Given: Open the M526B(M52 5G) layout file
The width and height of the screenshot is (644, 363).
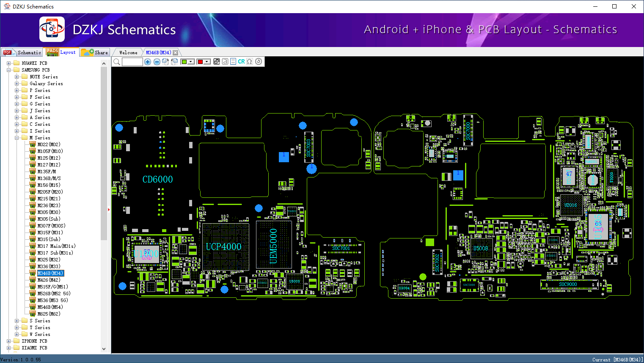Looking at the screenshot, I should pos(54,294).
